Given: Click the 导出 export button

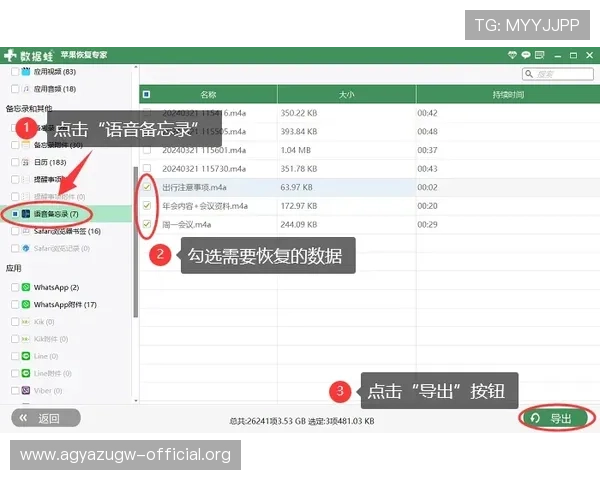Looking at the screenshot, I should [555, 418].
